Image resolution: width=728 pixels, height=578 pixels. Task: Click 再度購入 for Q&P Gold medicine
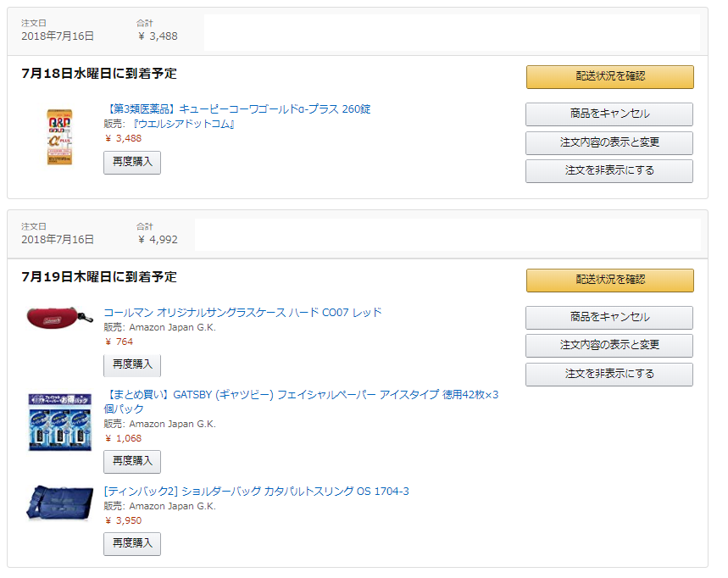click(x=132, y=163)
